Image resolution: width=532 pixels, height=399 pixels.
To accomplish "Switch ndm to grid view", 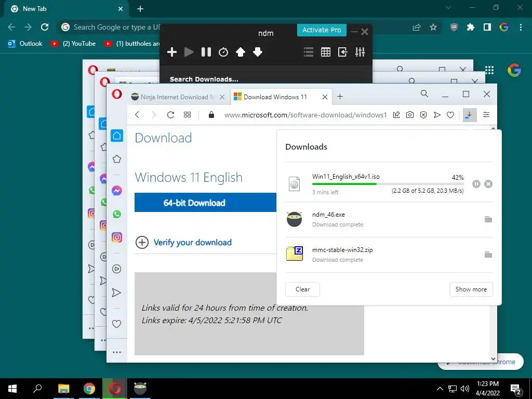I will (x=326, y=52).
